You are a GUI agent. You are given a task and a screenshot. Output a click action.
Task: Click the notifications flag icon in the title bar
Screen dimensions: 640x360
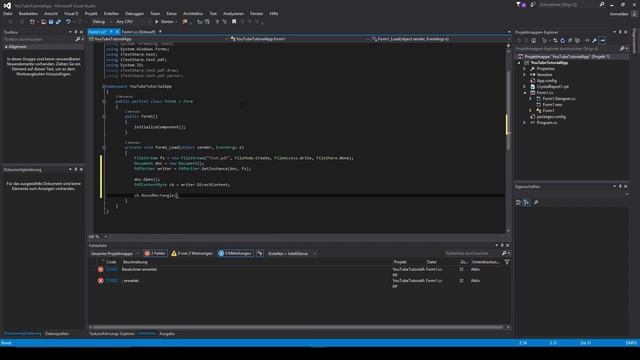[x=520, y=5]
